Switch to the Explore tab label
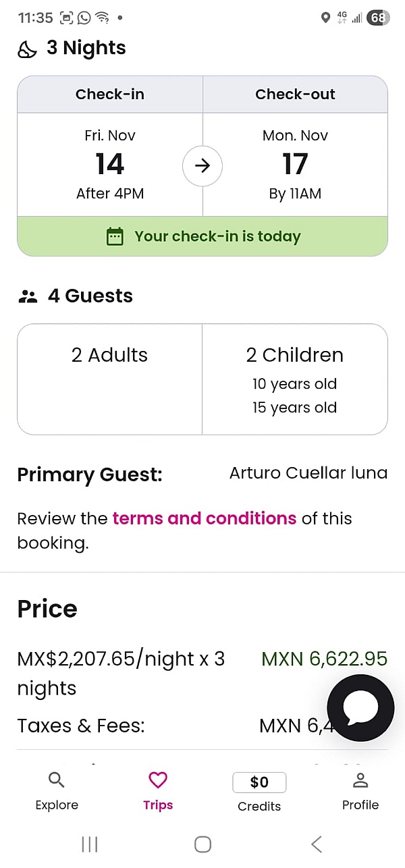Image resolution: width=405 pixels, height=868 pixels. [x=57, y=805]
